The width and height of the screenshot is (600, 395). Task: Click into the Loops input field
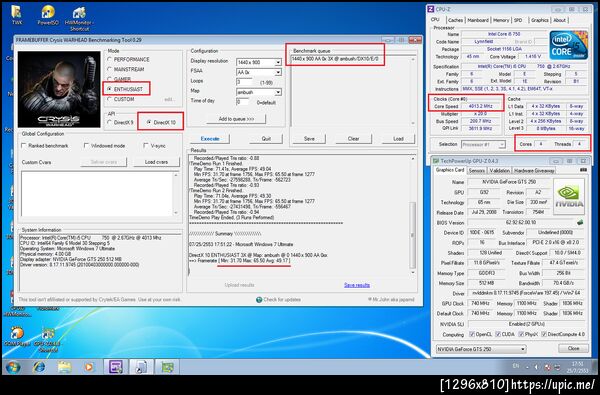[x=245, y=82]
